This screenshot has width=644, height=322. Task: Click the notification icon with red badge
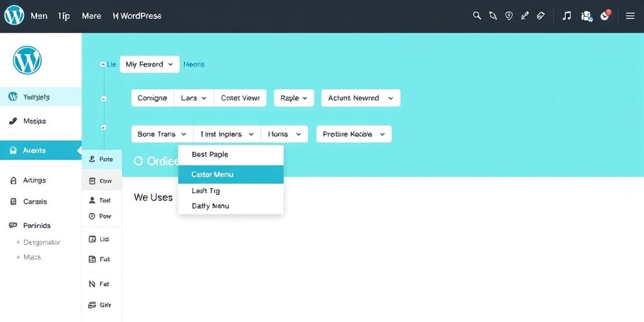click(x=606, y=15)
